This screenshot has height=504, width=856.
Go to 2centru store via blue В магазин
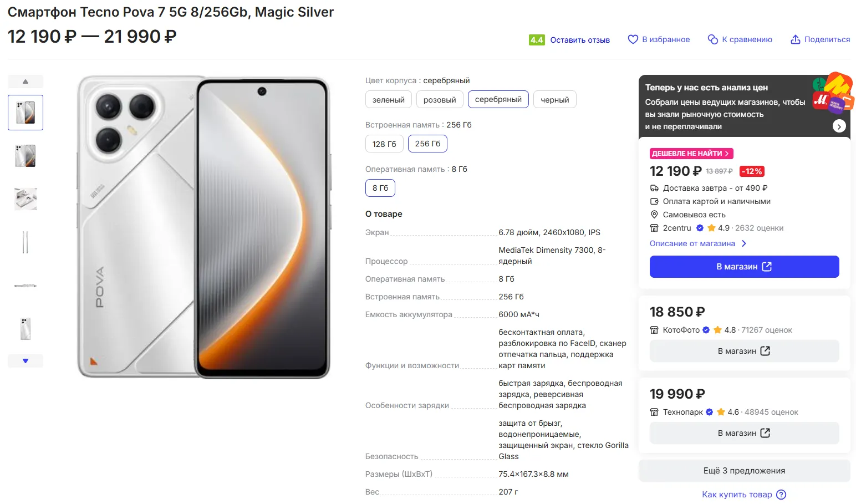[x=744, y=267]
